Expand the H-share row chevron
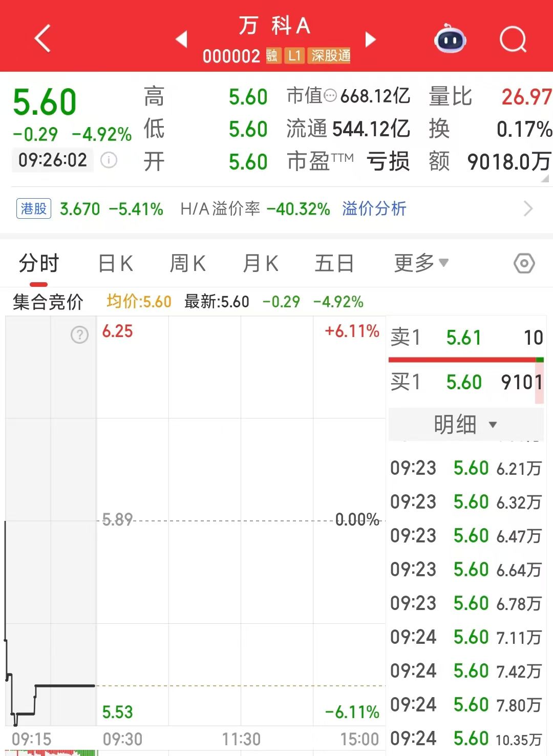Screen dimensions: 553x756 pyautogui.click(x=528, y=209)
